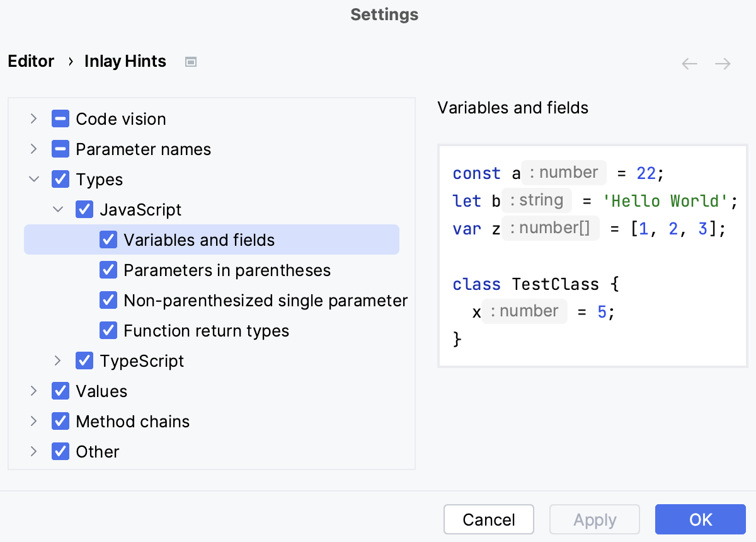Expand the Values tree node
This screenshot has width=756, height=542.
(x=34, y=391)
